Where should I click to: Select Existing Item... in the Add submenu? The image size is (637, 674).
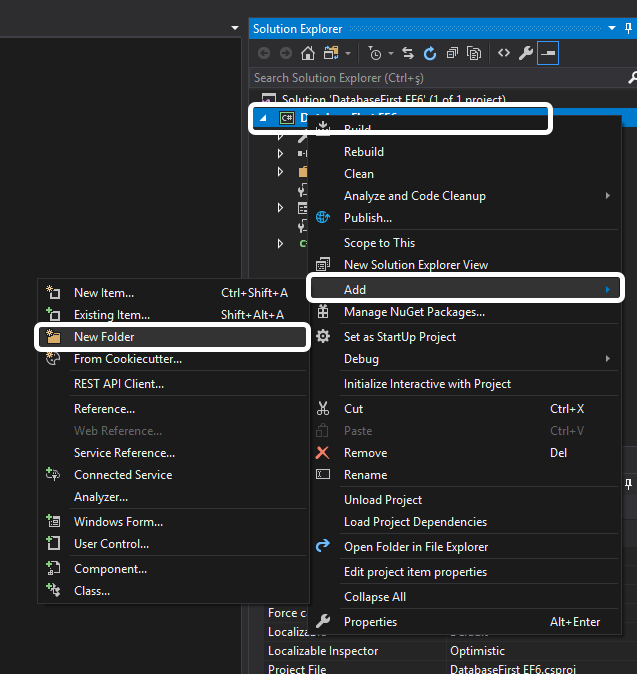[173, 315]
